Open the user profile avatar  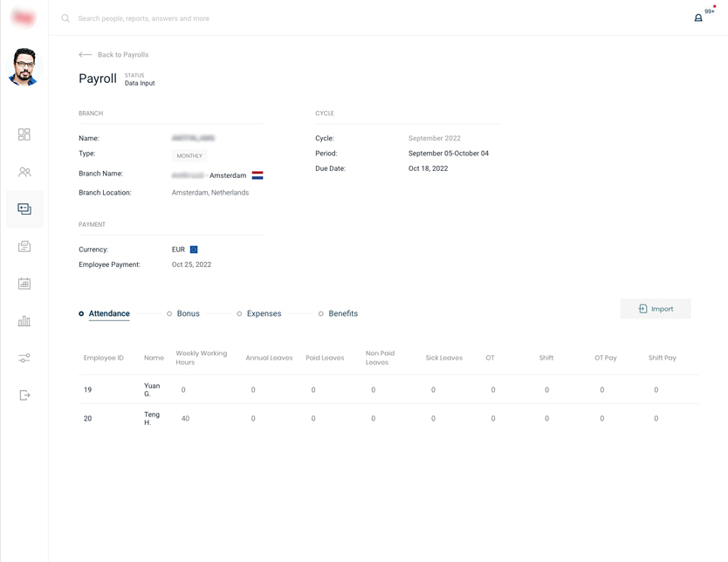(x=24, y=67)
